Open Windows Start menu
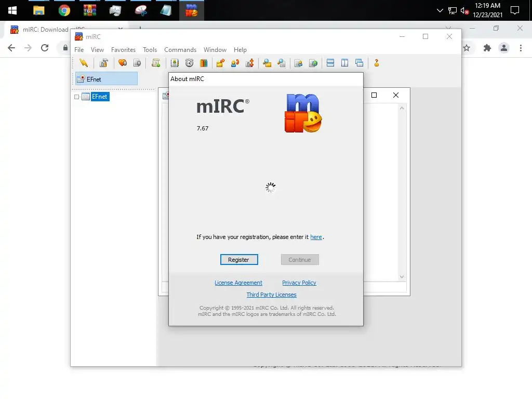The width and height of the screenshot is (532, 399). [12, 10]
